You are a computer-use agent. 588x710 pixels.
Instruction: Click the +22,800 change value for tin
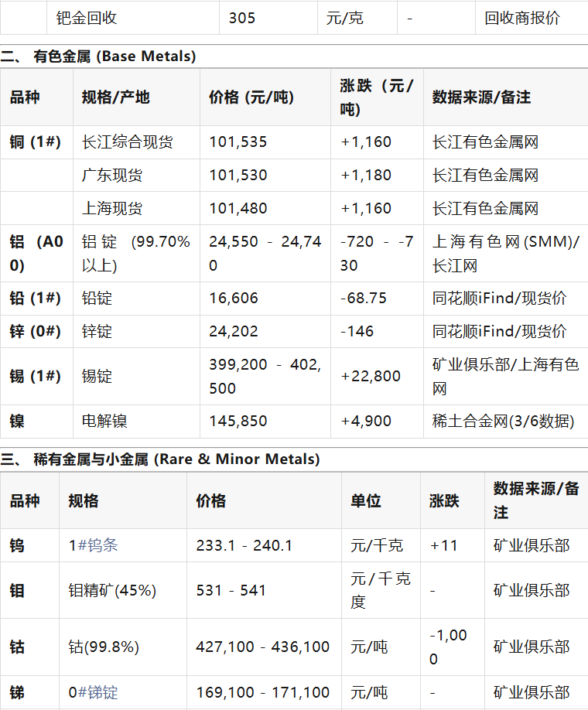[x=371, y=377]
